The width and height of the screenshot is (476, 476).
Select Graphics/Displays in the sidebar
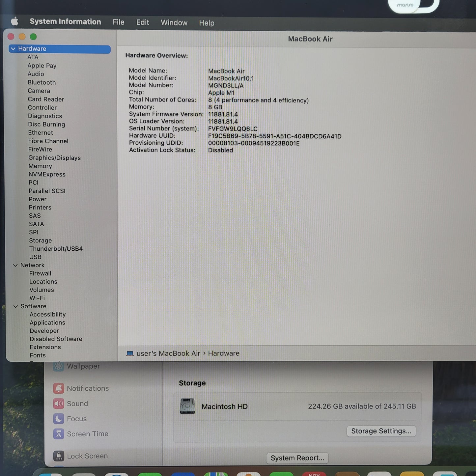click(x=54, y=158)
